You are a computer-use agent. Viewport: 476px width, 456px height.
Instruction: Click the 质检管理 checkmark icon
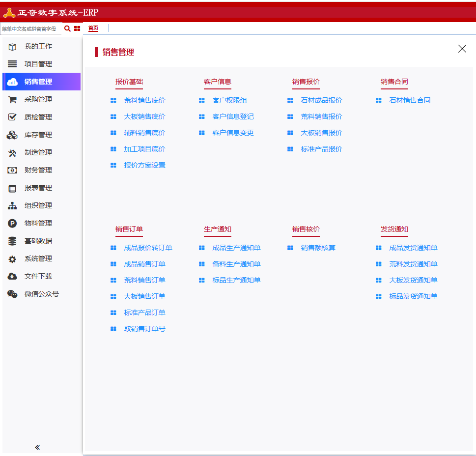click(12, 117)
